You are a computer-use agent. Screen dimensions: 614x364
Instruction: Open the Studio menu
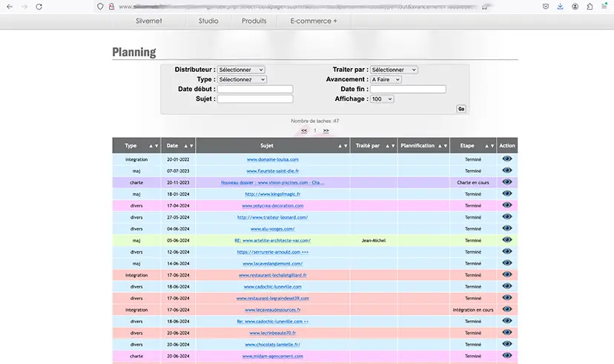click(208, 21)
